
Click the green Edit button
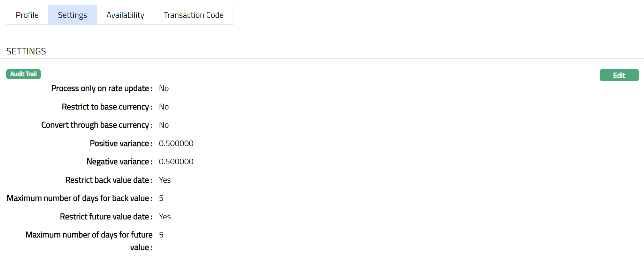click(x=619, y=75)
